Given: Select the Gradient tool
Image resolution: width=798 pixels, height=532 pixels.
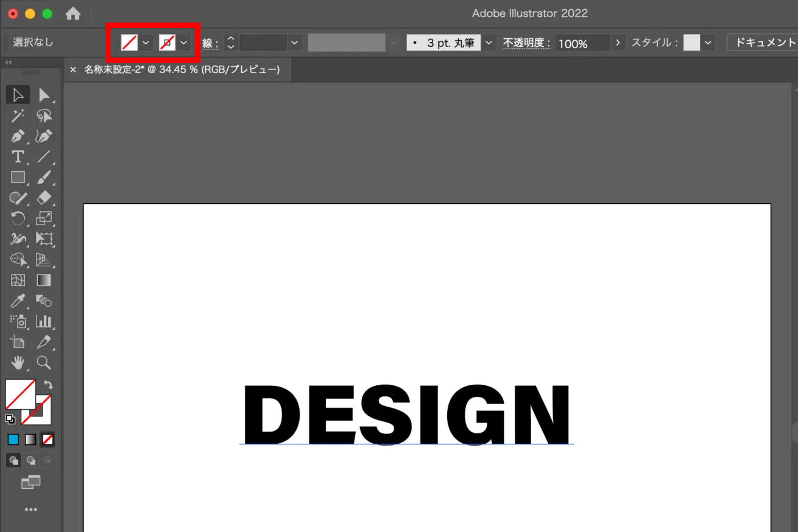Looking at the screenshot, I should coord(44,280).
